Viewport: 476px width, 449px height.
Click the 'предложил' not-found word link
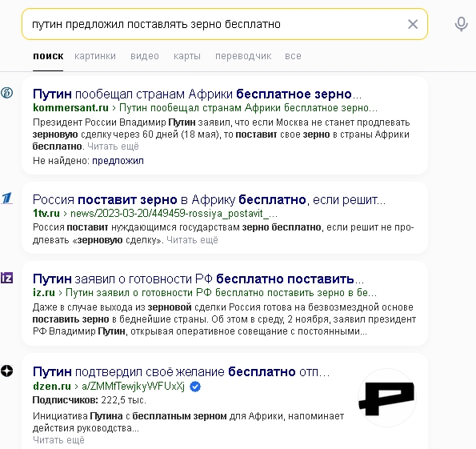pyautogui.click(x=118, y=161)
